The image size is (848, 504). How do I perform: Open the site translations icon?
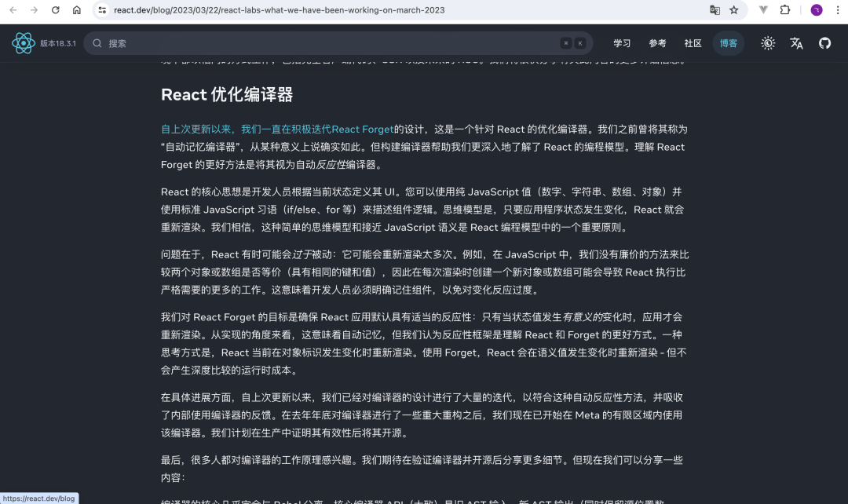pos(796,43)
